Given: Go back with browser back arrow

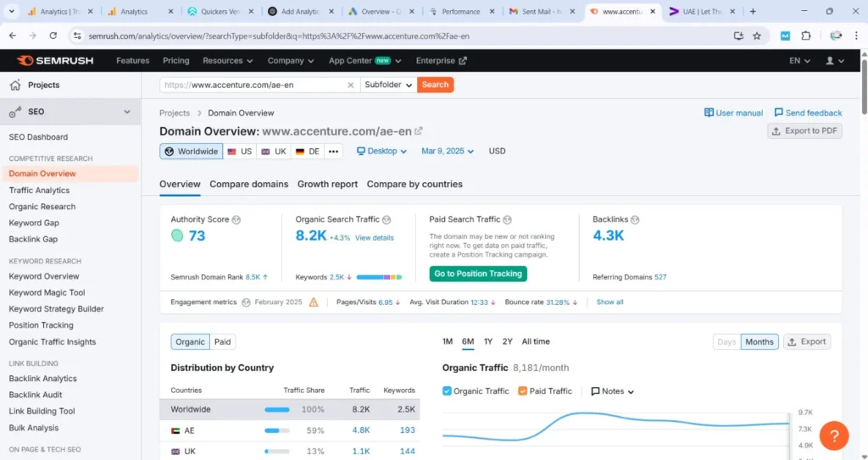Looking at the screenshot, I should tap(13, 36).
